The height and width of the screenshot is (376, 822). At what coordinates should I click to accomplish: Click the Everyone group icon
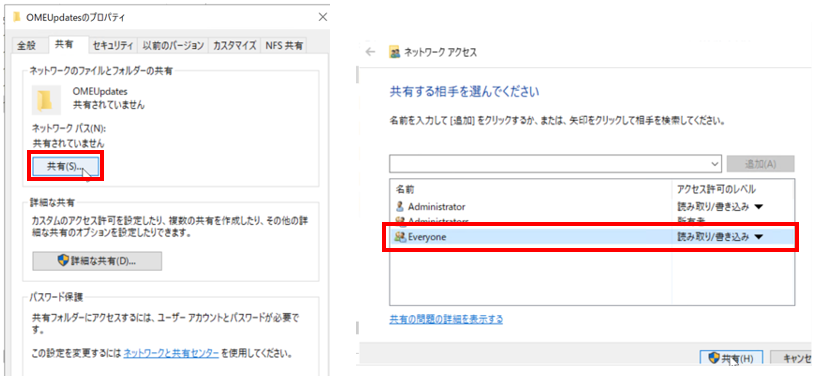coord(400,237)
